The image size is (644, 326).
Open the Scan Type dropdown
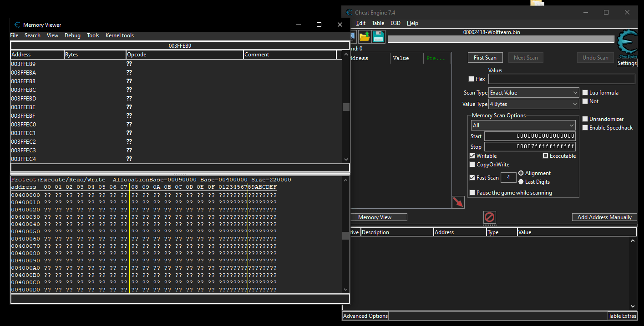pyautogui.click(x=533, y=93)
